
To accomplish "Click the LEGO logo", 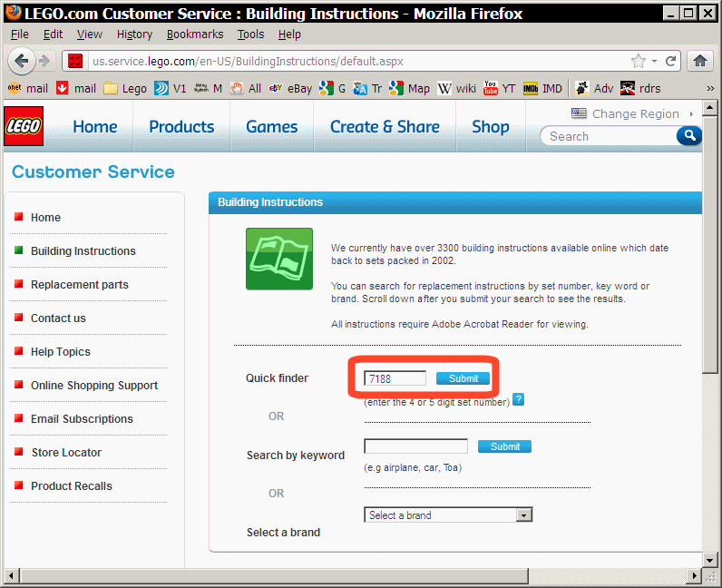I will 24,126.
